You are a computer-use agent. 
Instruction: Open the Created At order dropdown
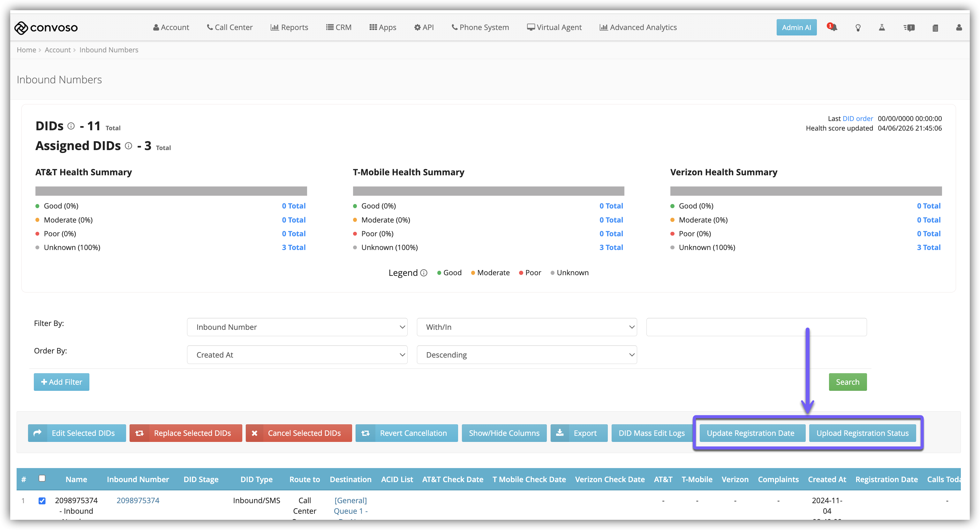tap(297, 355)
